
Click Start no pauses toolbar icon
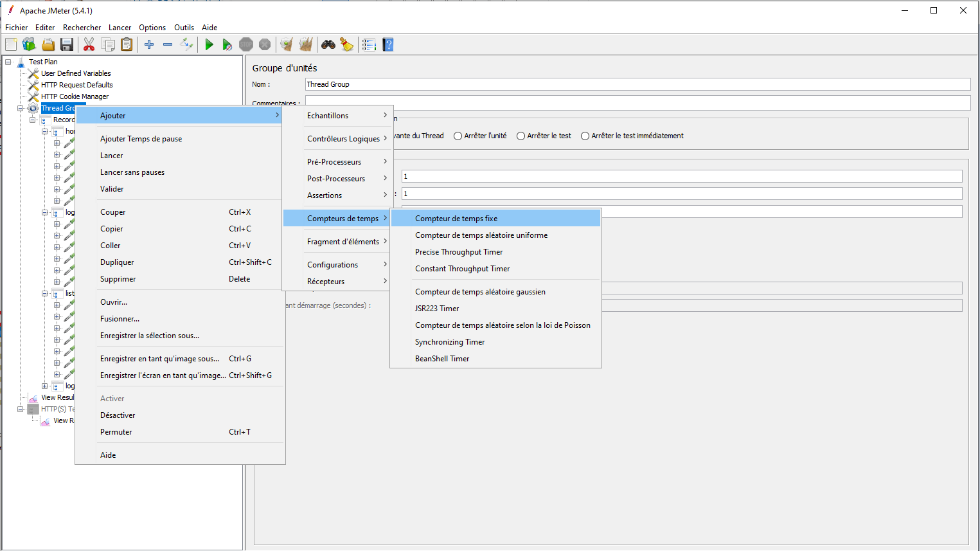click(227, 44)
